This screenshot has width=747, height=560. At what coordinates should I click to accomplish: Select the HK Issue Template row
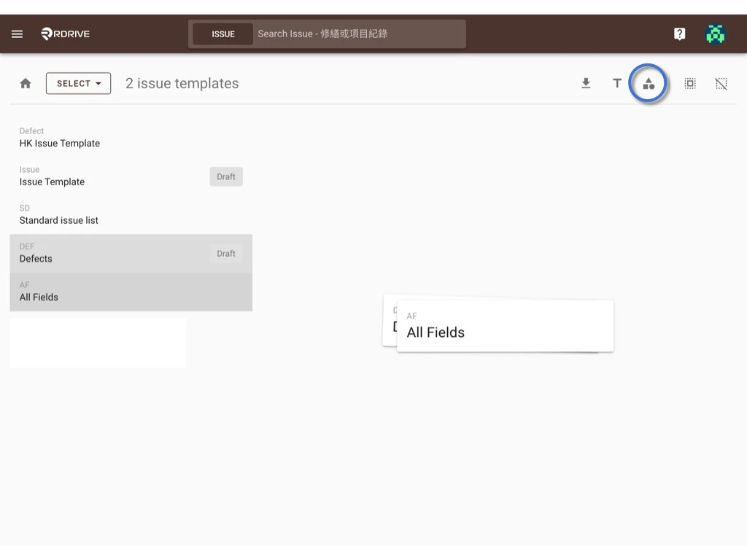[x=131, y=138]
